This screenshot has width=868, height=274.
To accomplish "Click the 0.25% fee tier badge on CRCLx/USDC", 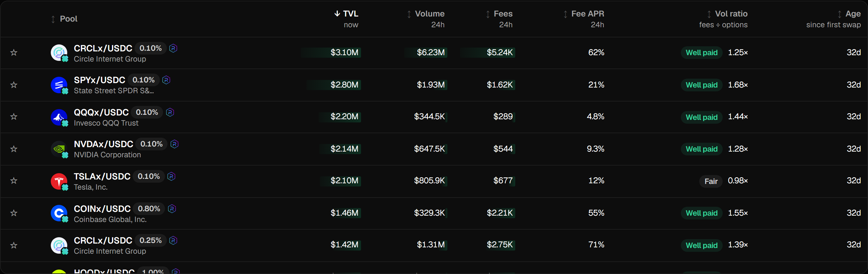I will pyautogui.click(x=151, y=240).
